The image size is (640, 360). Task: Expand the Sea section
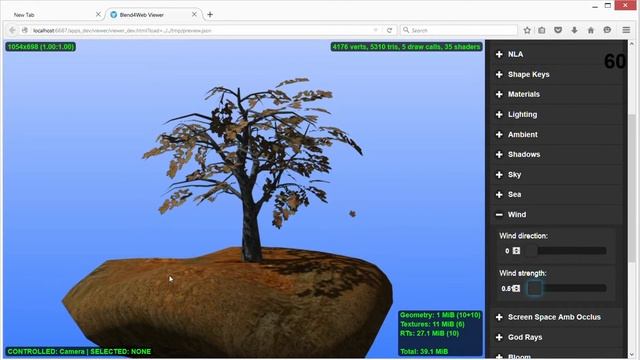(x=557, y=195)
